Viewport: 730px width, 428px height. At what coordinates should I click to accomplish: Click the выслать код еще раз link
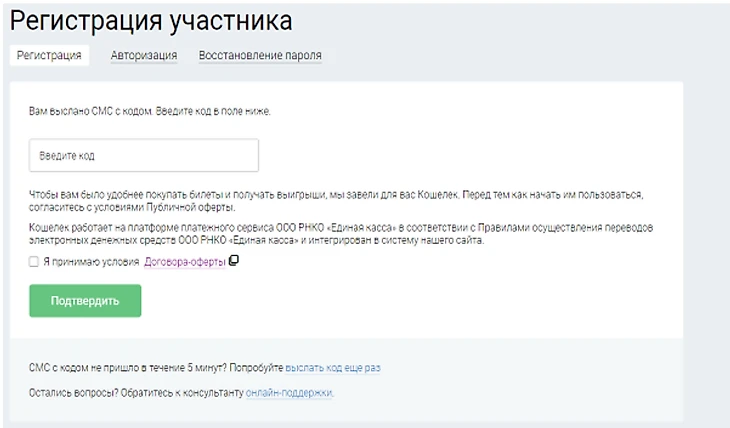click(333, 367)
